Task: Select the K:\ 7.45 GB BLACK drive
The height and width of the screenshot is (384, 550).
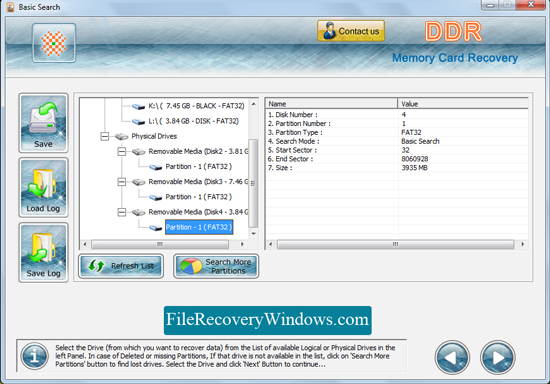Action: [196, 106]
